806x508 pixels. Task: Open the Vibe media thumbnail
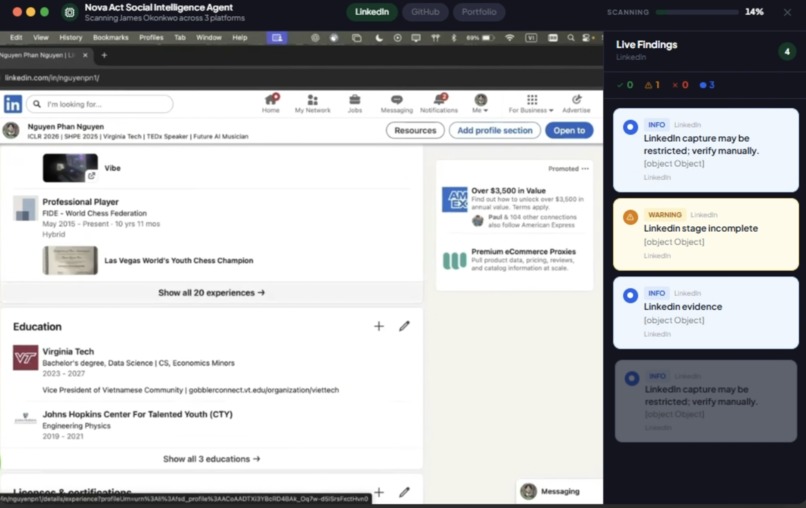click(x=70, y=168)
